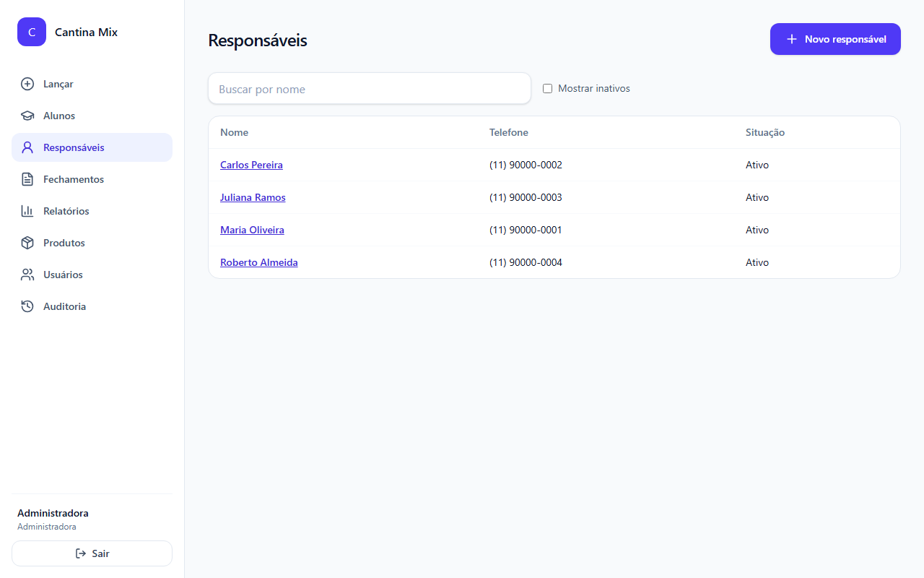Focus the Buscar por nome search field

click(370, 88)
